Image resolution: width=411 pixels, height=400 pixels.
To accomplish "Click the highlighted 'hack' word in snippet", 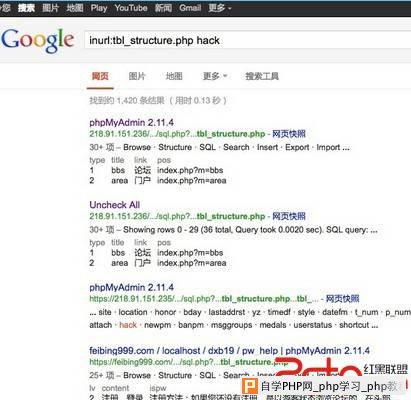I will (x=128, y=325).
